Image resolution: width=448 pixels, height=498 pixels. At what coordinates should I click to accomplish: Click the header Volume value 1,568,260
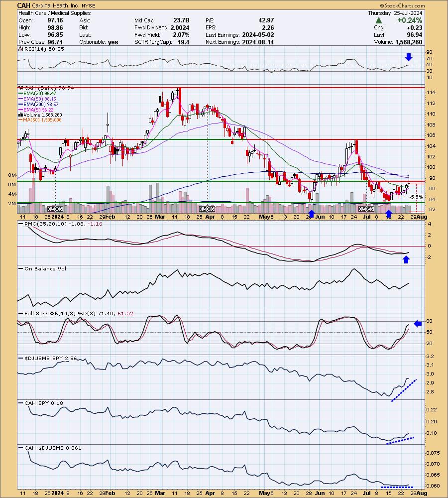(409, 42)
